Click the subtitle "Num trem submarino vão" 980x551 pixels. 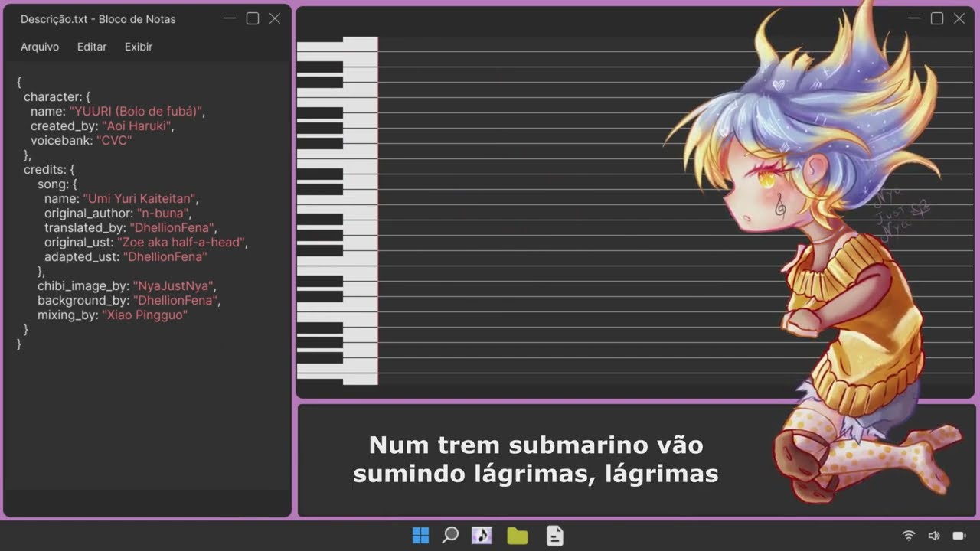click(536, 445)
